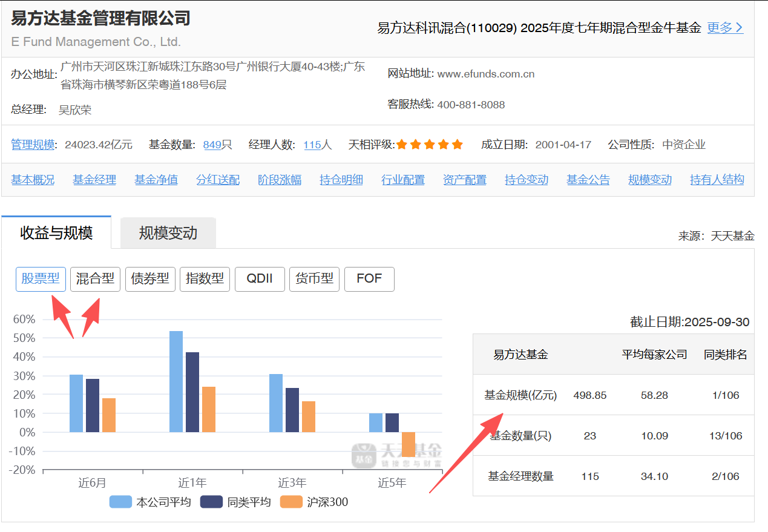Click the 来源：天天基金 source text
This screenshot has width=768, height=532.
click(x=717, y=236)
